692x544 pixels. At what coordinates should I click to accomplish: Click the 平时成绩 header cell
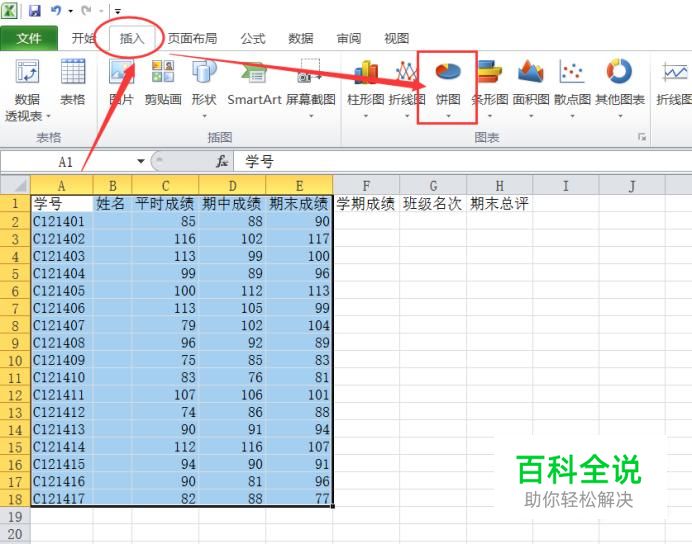[165, 203]
